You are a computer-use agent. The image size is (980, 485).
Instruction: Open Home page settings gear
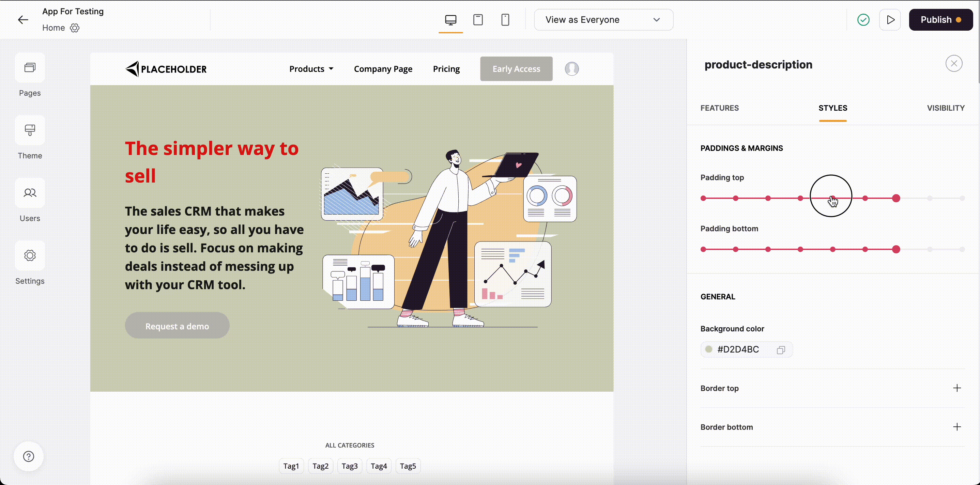[75, 28]
